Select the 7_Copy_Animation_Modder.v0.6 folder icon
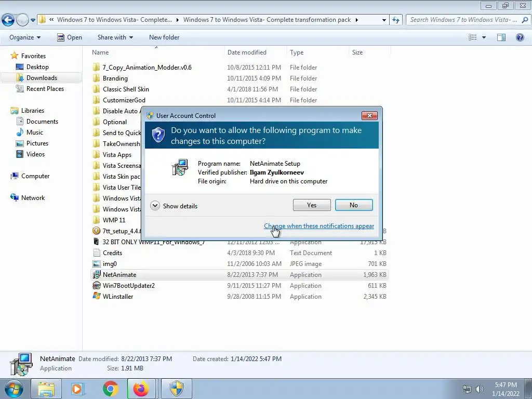Viewport: 532px width, 399px height. tap(96, 67)
